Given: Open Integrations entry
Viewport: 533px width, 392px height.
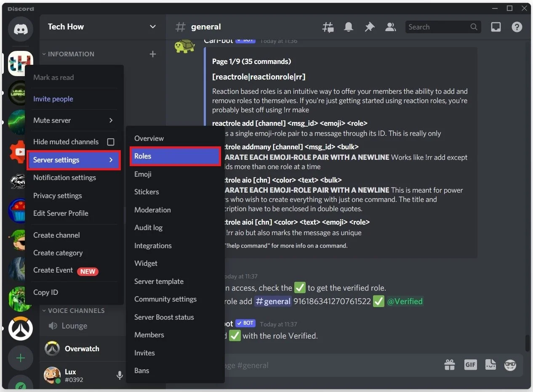Looking at the screenshot, I should tap(175, 246).
